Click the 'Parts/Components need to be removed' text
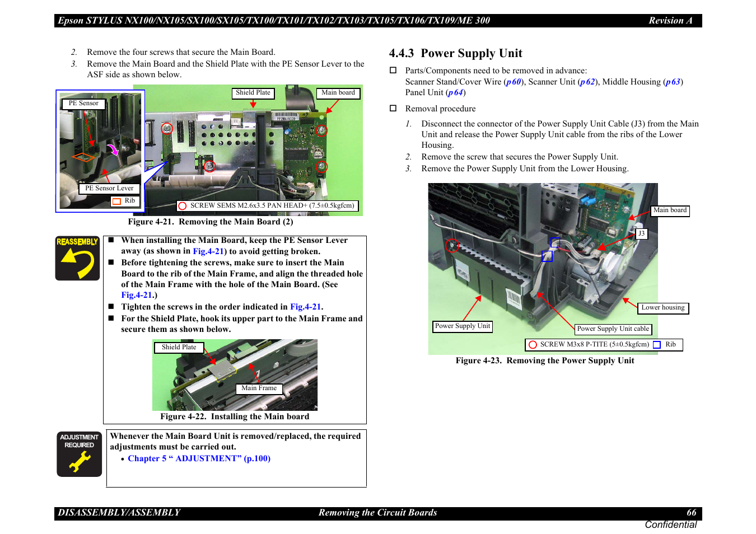This screenshot has width=756, height=534. click(x=496, y=71)
